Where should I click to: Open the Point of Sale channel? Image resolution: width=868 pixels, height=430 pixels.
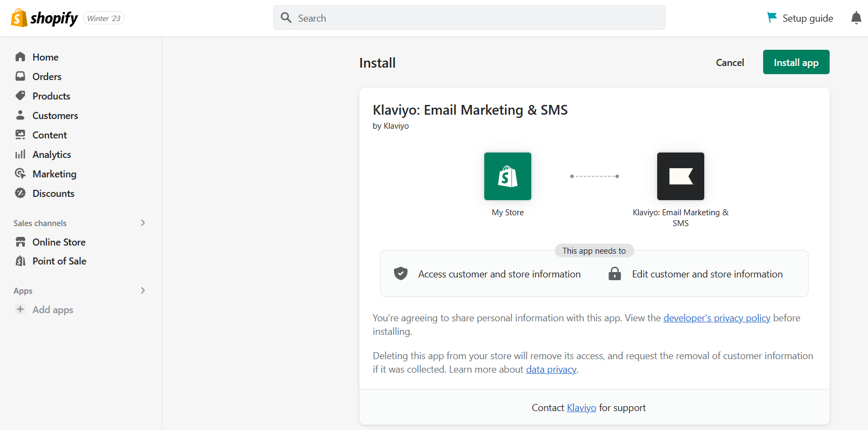(x=59, y=261)
